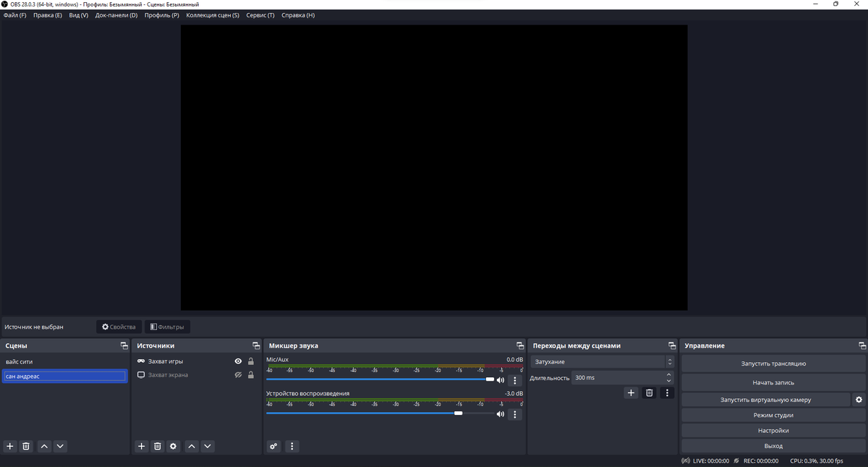Click Запустить виртуальную камеру
Image resolution: width=868 pixels, height=467 pixels.
pos(766,400)
